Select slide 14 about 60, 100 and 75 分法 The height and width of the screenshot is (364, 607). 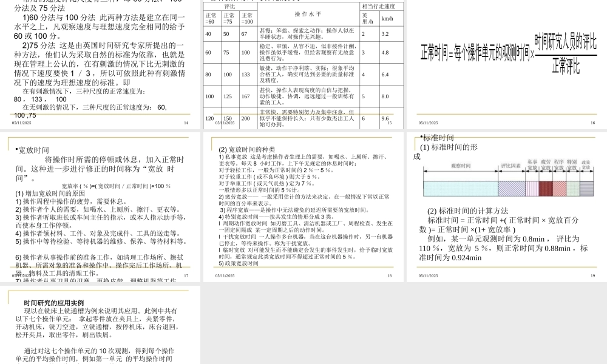[x=100, y=64]
